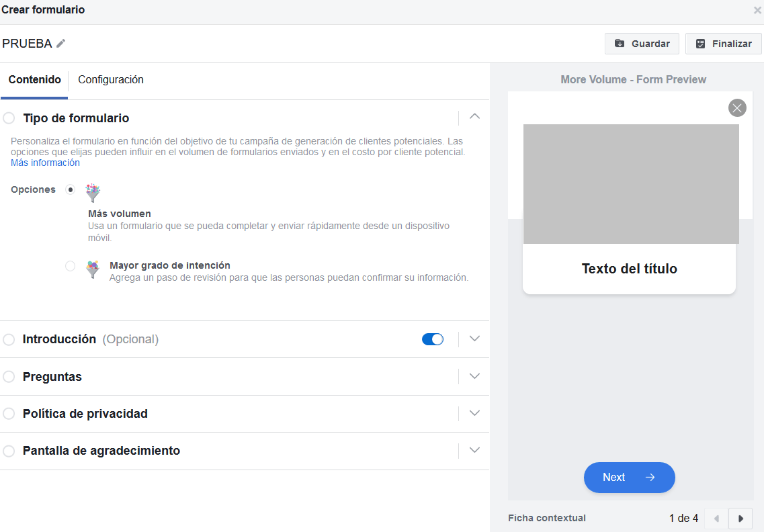Image resolution: width=764 pixels, height=532 pixels.
Task: Click the left pagination arrow below the preview
Action: point(716,518)
